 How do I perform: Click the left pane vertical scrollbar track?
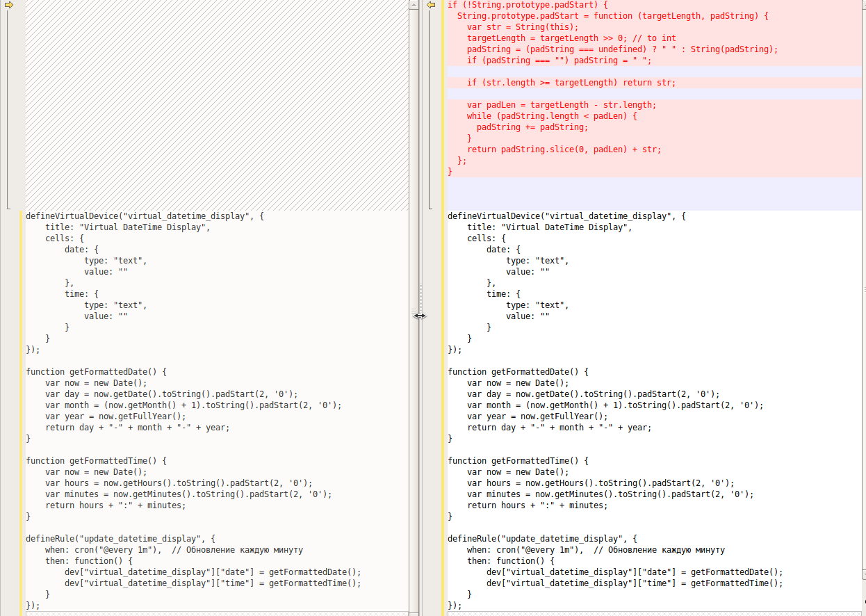pos(414,311)
